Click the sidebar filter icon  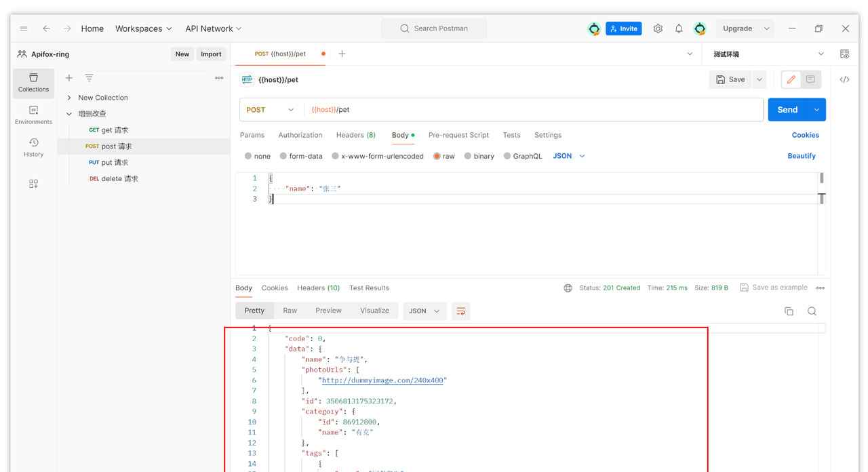[89, 78]
